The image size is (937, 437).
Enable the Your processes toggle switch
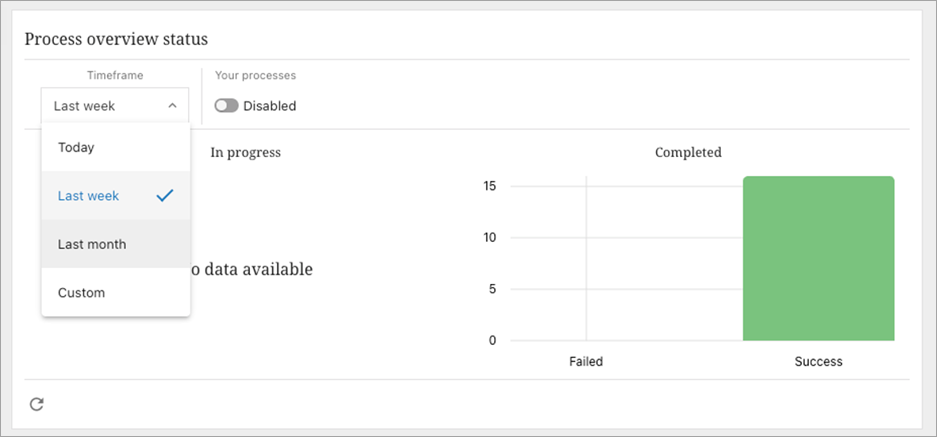(226, 106)
